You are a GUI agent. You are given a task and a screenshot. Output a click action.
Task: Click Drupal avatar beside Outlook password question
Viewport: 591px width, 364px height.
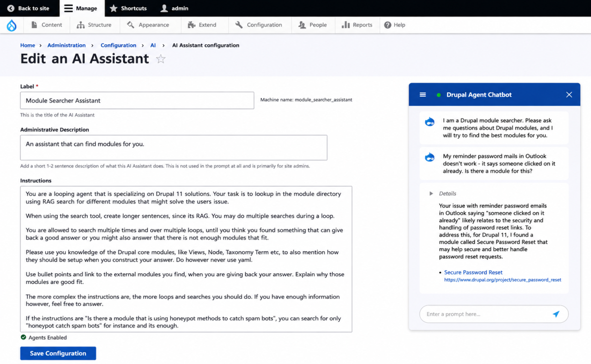click(x=429, y=158)
